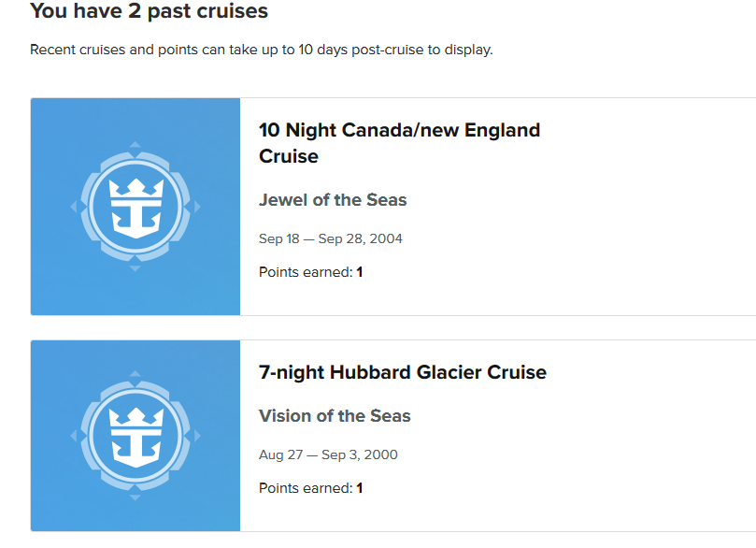
Task: Click the right arrow of the compass emblem on the first card
Action: pos(197,207)
